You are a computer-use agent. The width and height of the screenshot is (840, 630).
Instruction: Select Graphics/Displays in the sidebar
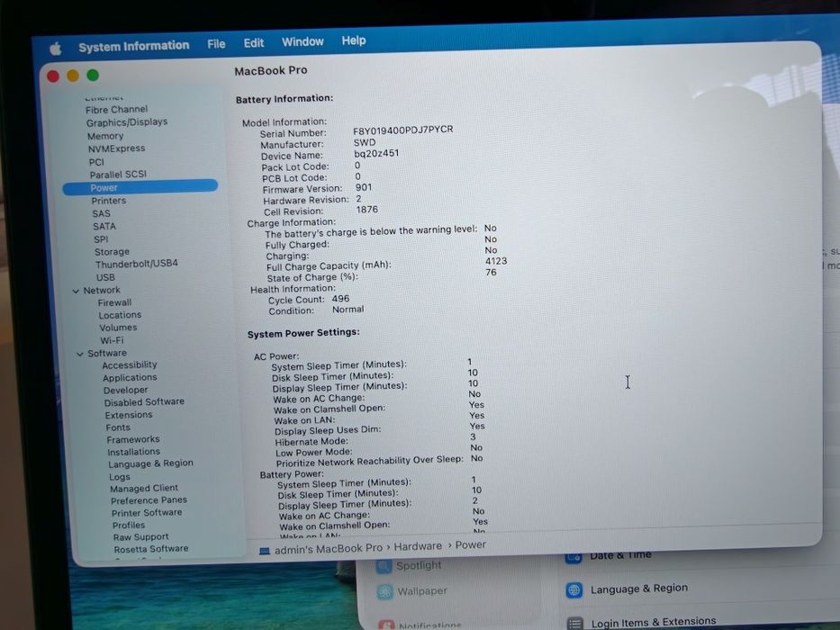[x=127, y=122]
